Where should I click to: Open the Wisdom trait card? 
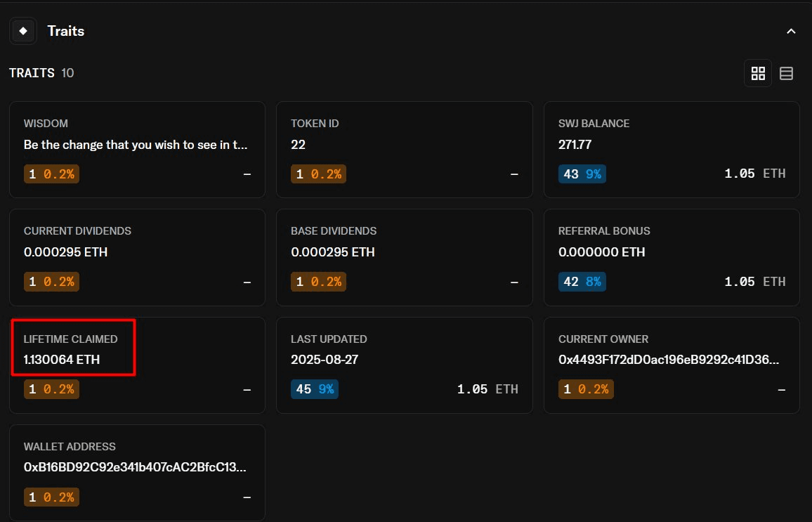[137, 149]
